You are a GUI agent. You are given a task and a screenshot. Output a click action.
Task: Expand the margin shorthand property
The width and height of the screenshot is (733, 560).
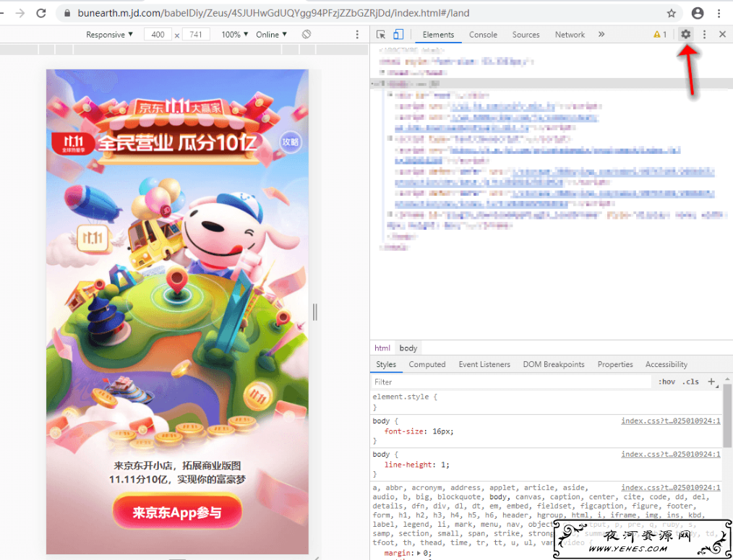point(419,553)
